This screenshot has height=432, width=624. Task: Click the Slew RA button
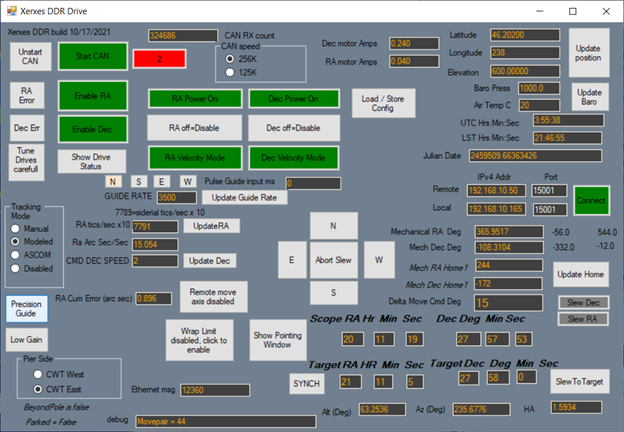(x=583, y=319)
